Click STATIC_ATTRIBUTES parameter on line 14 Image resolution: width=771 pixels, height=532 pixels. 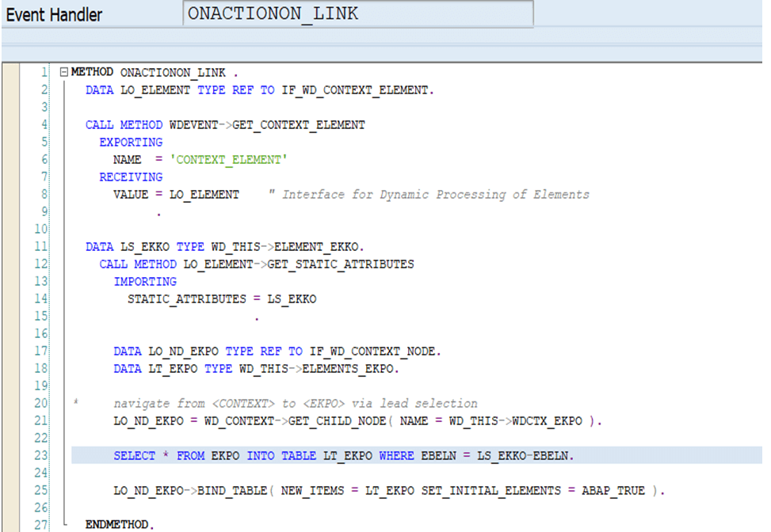187,299
